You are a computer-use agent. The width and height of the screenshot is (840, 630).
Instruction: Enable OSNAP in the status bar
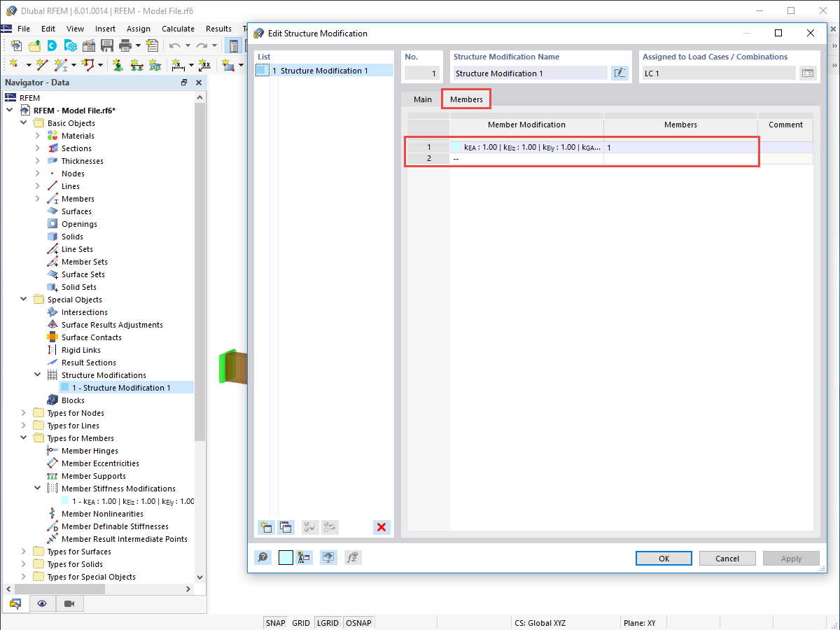click(358, 622)
